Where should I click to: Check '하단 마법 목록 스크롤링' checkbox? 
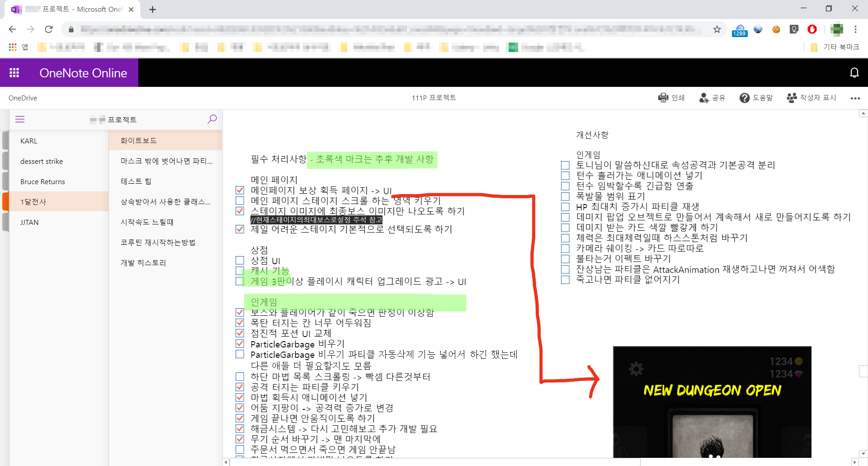point(240,376)
